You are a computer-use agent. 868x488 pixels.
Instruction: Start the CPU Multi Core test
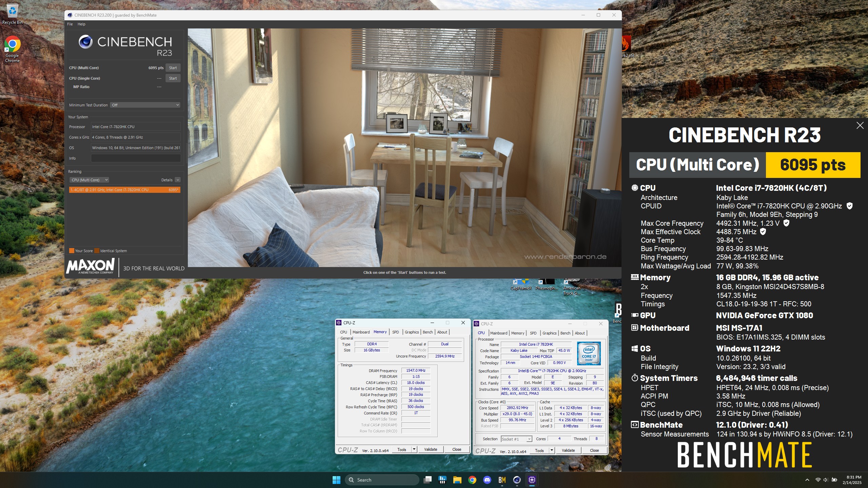tap(173, 68)
